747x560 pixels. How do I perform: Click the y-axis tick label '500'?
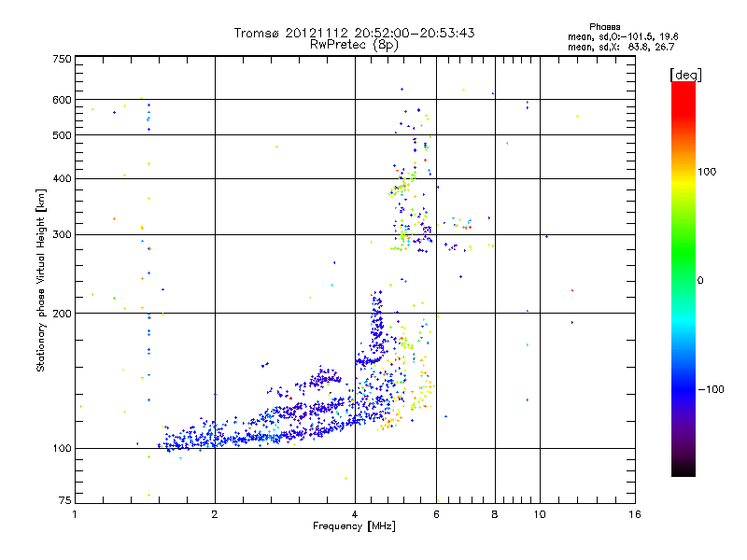[x=62, y=135]
